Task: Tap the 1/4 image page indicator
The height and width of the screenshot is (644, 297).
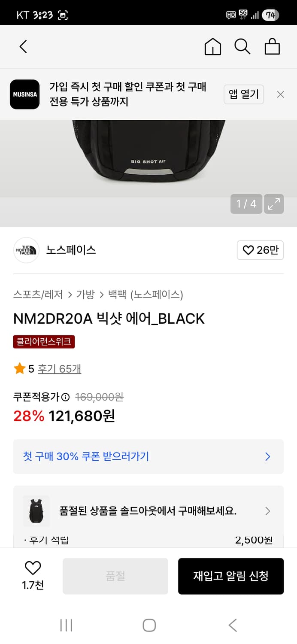Action: tap(246, 204)
